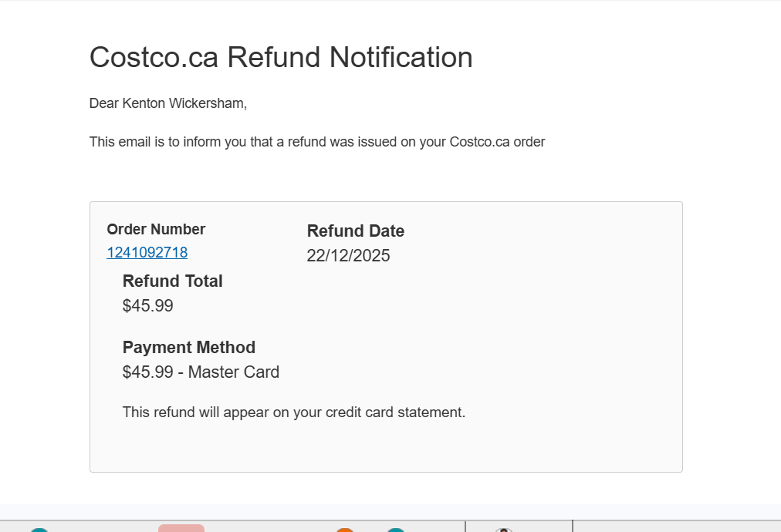Image resolution: width=781 pixels, height=532 pixels.
Task: Click the profile avatar at bottom
Action: tap(504, 530)
